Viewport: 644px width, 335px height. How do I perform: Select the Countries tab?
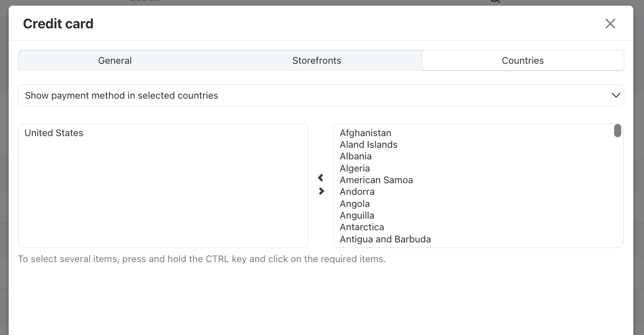522,60
